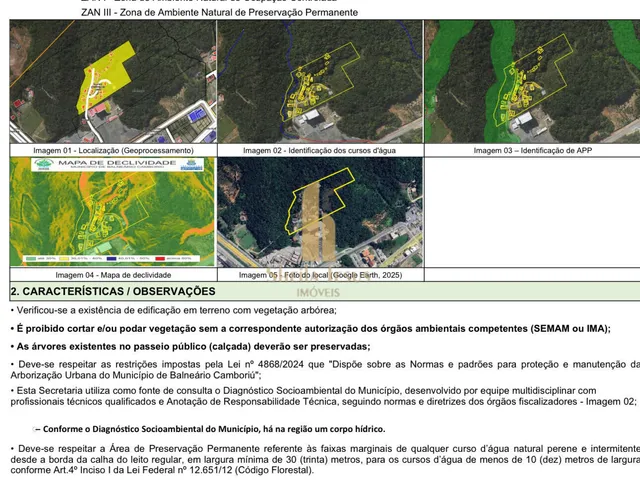640x480 pixels.
Task: Click the 'MAPA DE DECLIVIDADE' title banner
Action: point(118,164)
